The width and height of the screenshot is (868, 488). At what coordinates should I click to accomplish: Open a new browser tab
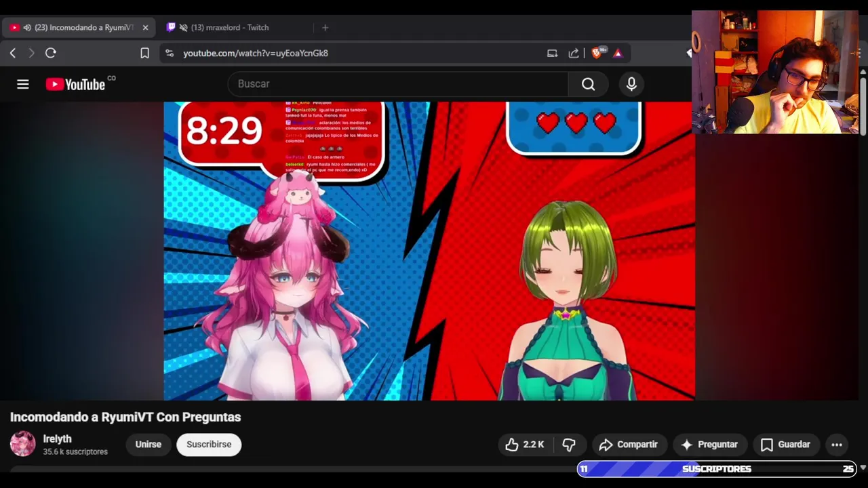(x=325, y=28)
